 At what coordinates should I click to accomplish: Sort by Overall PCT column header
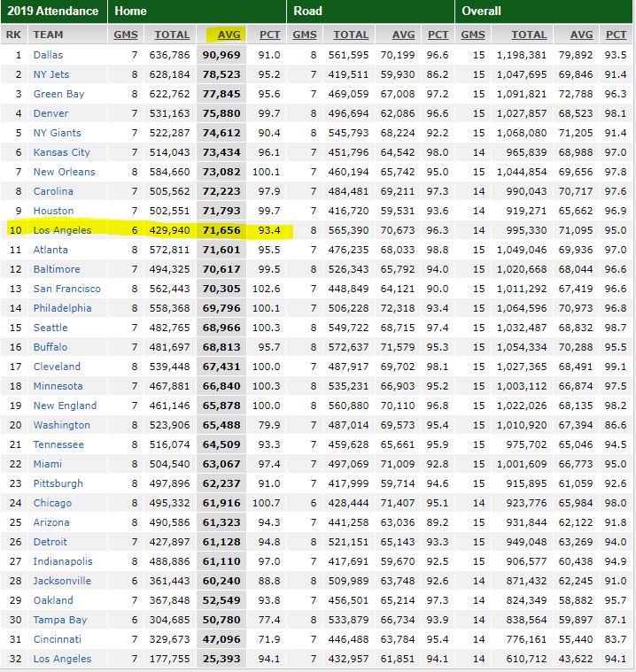pyautogui.click(x=616, y=35)
